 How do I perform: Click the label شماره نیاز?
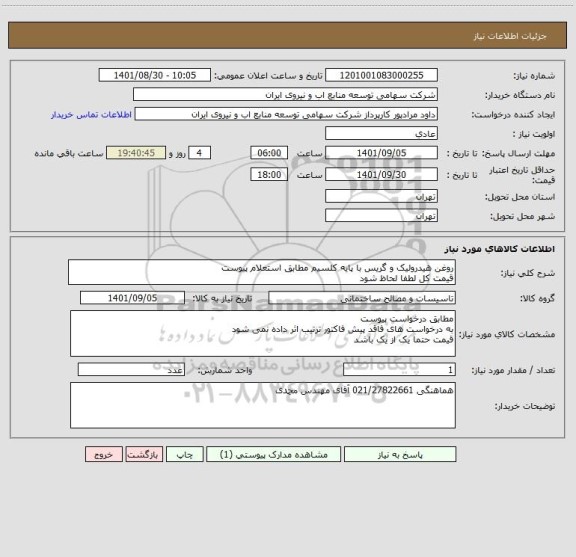[534, 76]
